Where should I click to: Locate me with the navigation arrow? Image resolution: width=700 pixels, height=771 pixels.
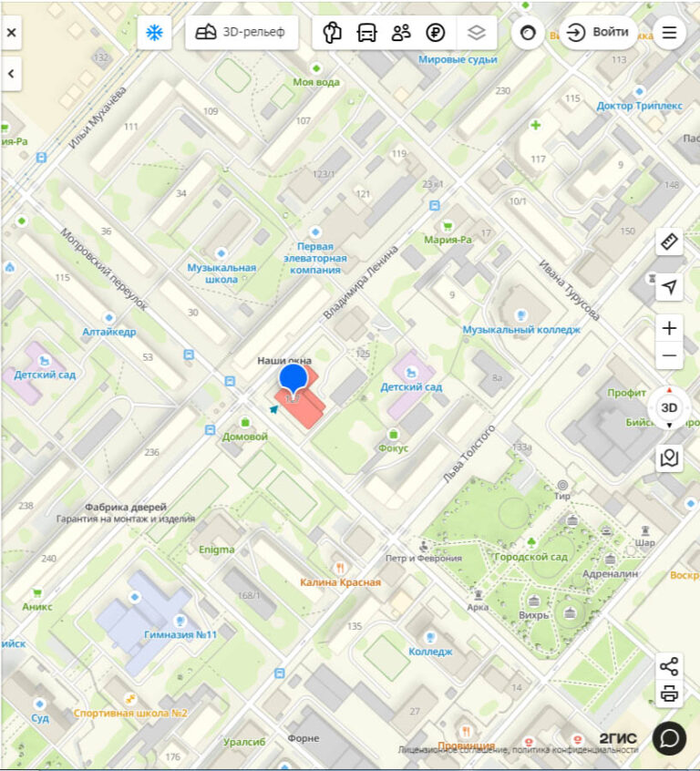tap(669, 287)
